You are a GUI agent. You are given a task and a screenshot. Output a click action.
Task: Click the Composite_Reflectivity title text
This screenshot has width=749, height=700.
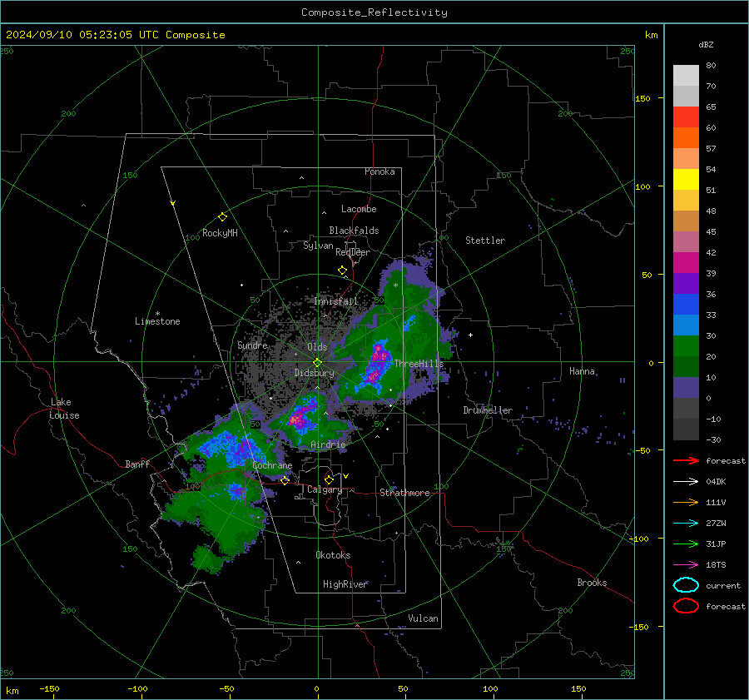click(x=374, y=12)
